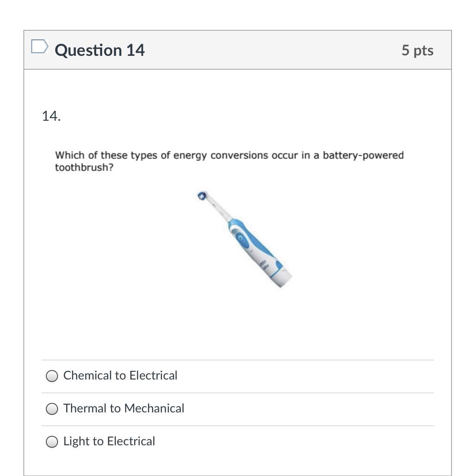Select the Chemical to Electrical radio button

[52, 376]
